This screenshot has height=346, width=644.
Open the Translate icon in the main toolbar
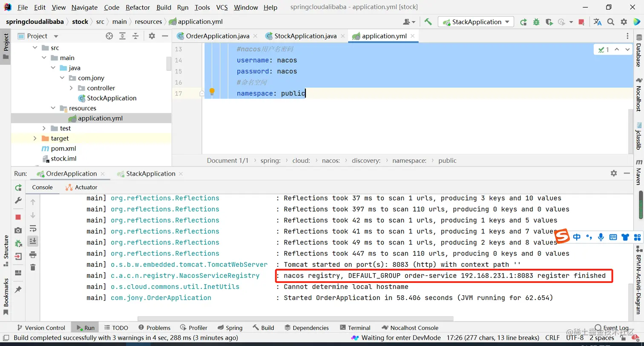598,22
